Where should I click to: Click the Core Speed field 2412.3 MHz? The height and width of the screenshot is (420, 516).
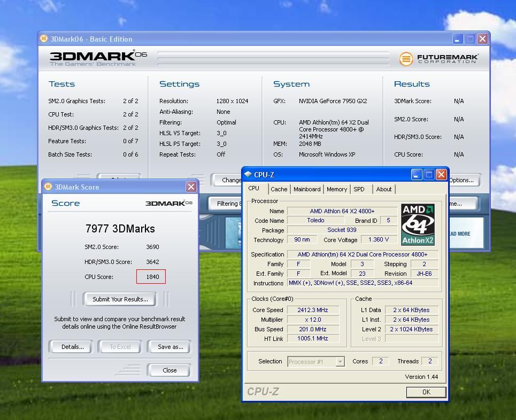tap(313, 310)
